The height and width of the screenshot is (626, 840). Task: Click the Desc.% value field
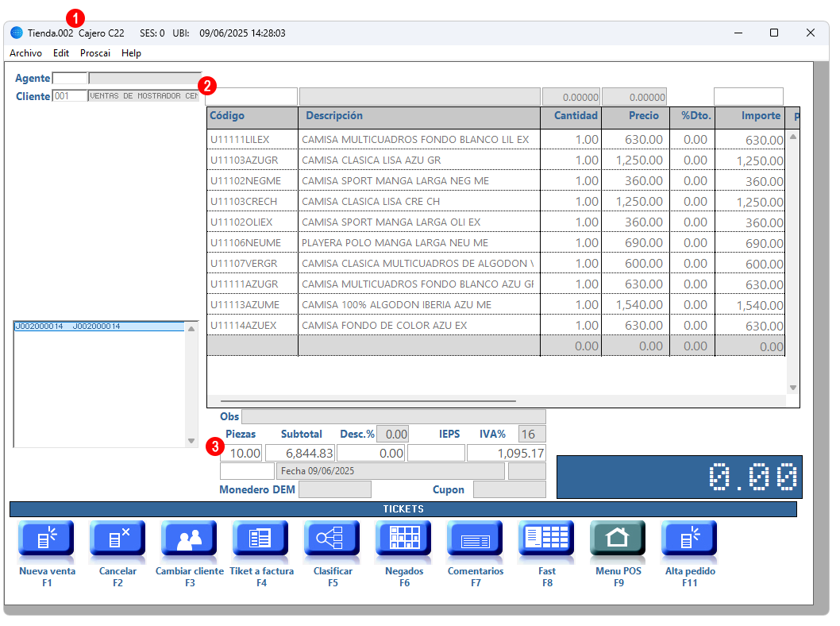(393, 434)
